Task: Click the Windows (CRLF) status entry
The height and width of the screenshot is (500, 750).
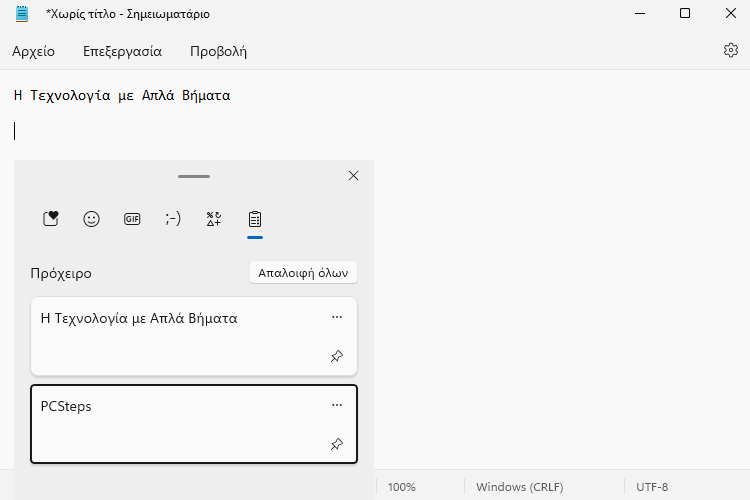Action: click(519, 487)
